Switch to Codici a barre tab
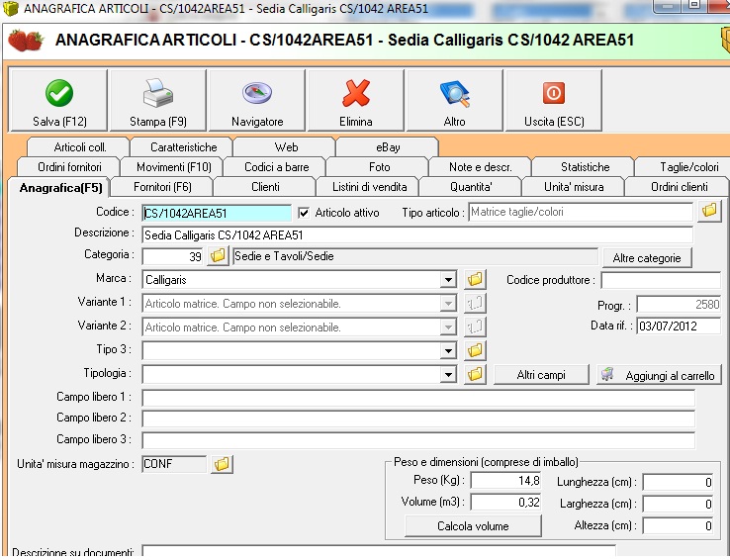 pos(276,166)
